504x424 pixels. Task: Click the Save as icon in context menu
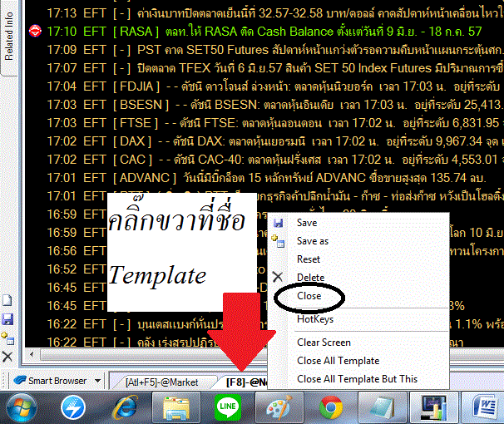point(278,241)
